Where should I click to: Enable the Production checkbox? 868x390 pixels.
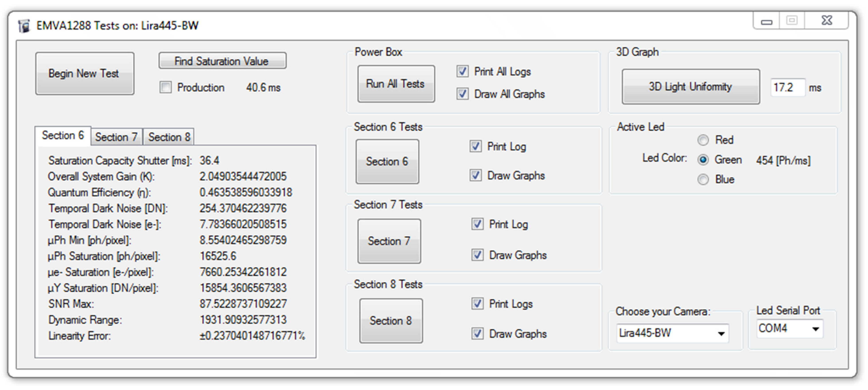[165, 87]
